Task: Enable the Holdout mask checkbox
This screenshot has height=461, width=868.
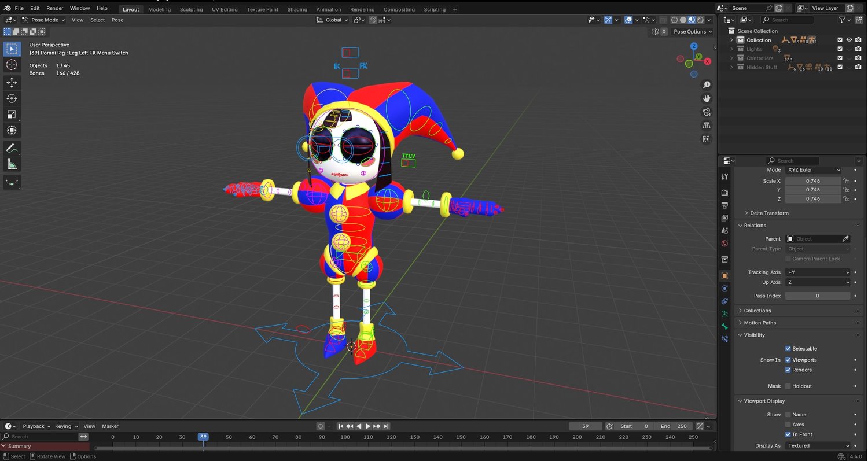Action: pos(788,386)
